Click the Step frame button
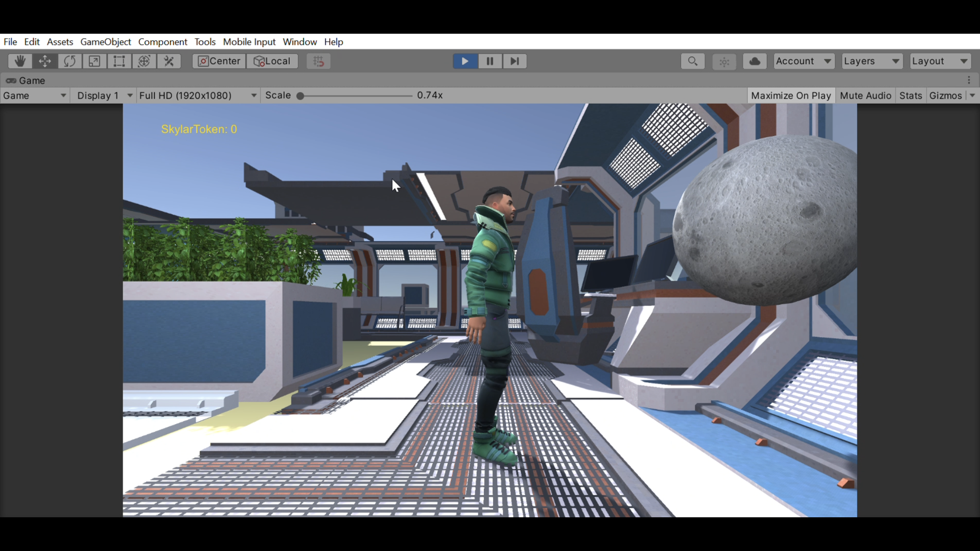Viewport: 980px width, 551px height. (514, 61)
